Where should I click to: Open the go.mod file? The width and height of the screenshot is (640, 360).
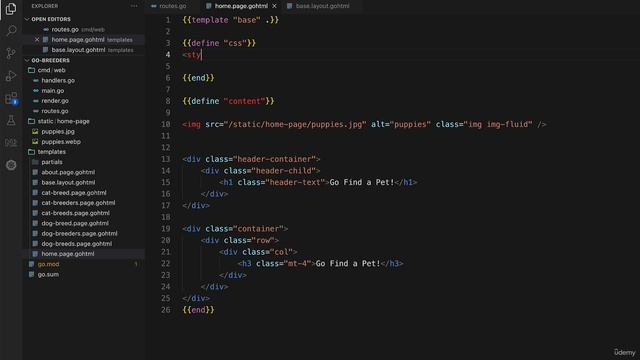tap(48, 264)
